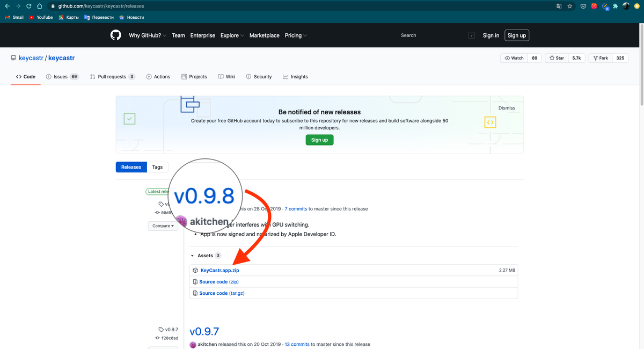
Task: Open the Actions tab
Action: point(158,77)
